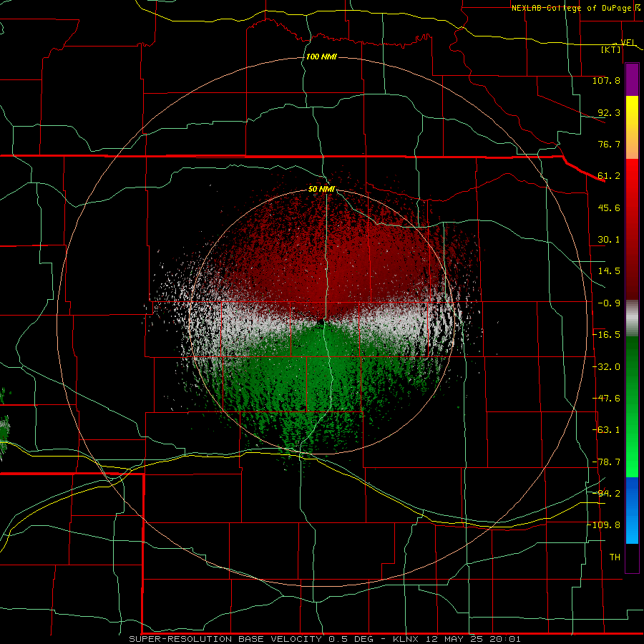Pick the gray near-zero segment of color bar
This screenshot has width=644, height=644.
632,318
